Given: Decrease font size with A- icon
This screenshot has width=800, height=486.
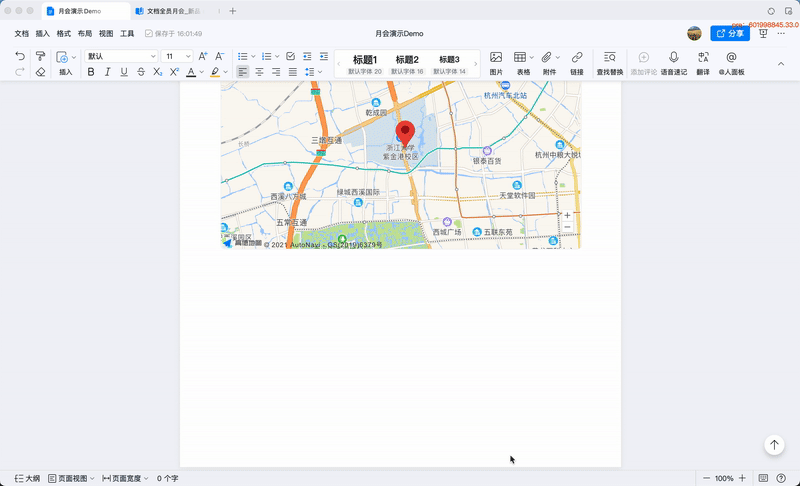Looking at the screenshot, I should click(219, 56).
